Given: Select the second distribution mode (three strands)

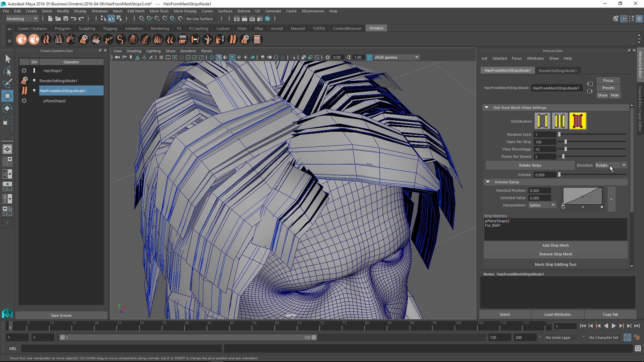Looking at the screenshot, I should pyautogui.click(x=560, y=121).
